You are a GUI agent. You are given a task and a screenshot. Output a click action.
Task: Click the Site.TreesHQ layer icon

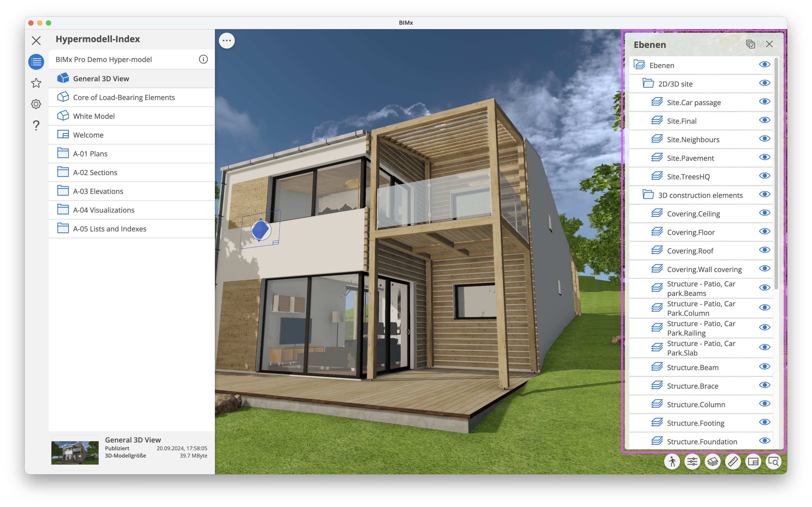coord(657,176)
